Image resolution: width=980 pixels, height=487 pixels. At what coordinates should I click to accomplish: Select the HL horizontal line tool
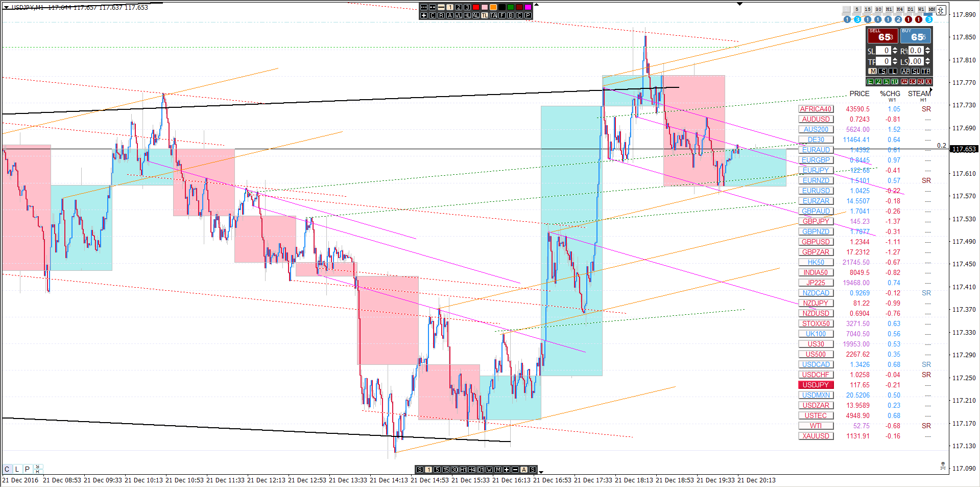click(x=467, y=15)
